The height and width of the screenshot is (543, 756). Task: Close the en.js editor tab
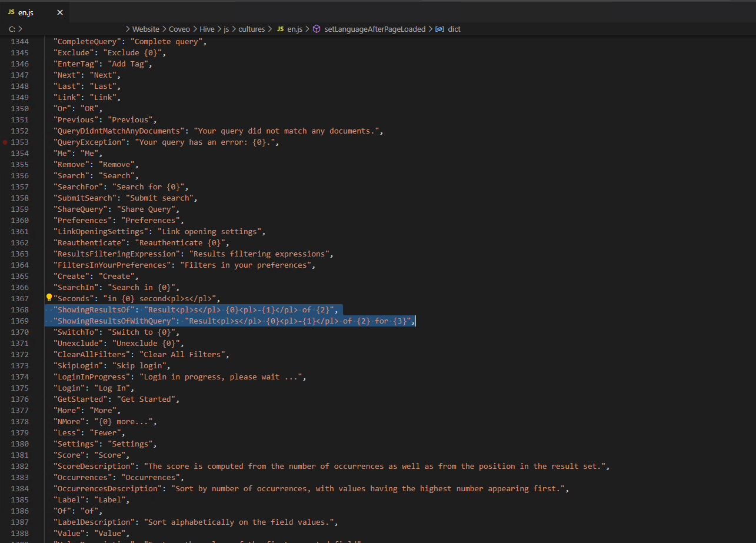point(59,12)
